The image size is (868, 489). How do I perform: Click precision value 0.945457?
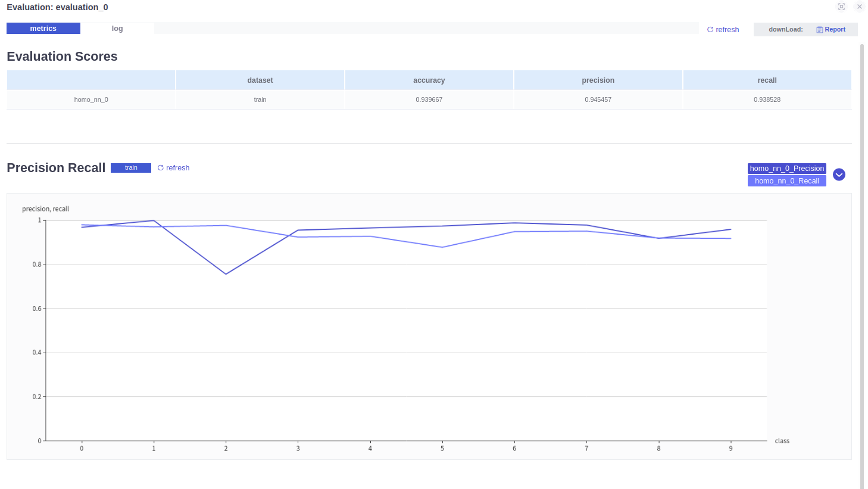pos(598,99)
